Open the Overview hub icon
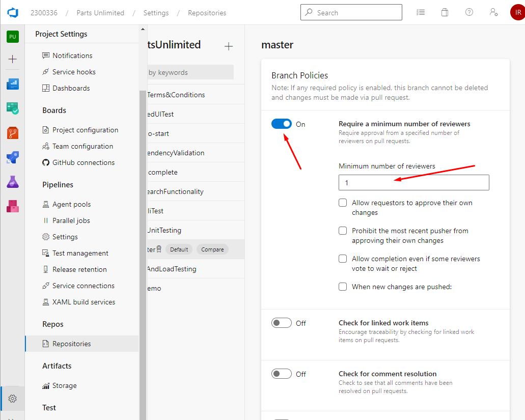Image resolution: width=525 pixels, height=420 pixels. point(13,84)
